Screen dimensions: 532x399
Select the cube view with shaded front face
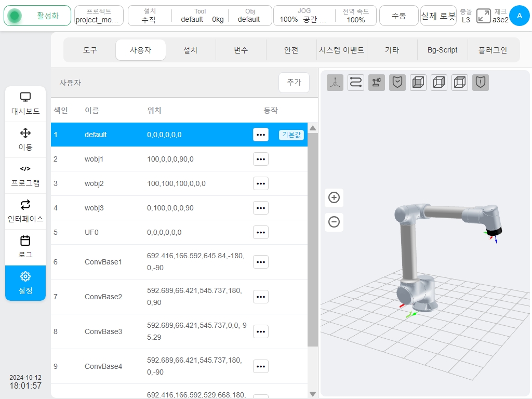click(x=418, y=83)
